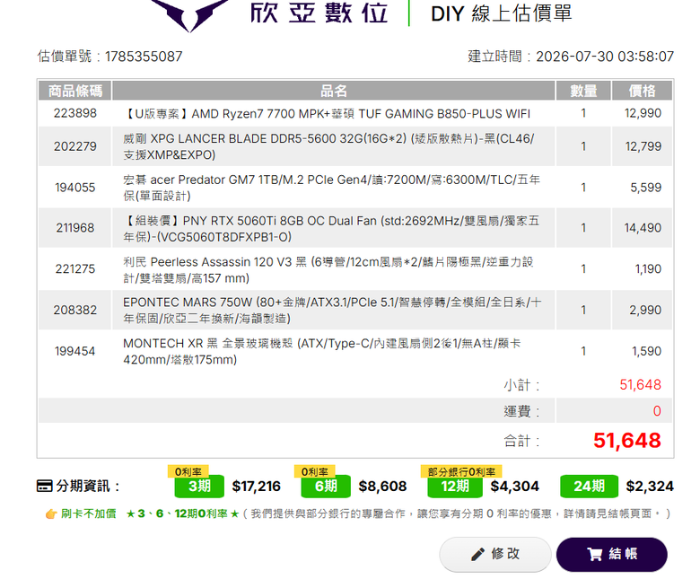Viewport: 700px width, 588px height.
Task: Click the 商品條碼 column header
Action: coord(75,91)
